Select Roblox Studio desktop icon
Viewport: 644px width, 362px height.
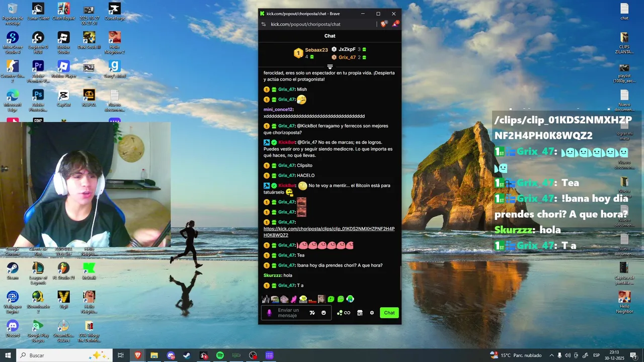tap(63, 42)
